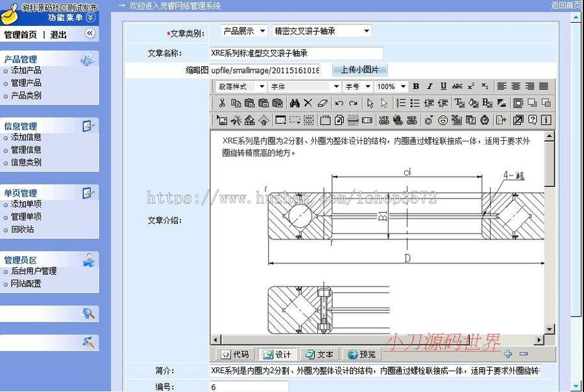Click the Remove Hyperlink broken chain icon
Screen dimensions: 584x392
pyautogui.click(x=411, y=120)
